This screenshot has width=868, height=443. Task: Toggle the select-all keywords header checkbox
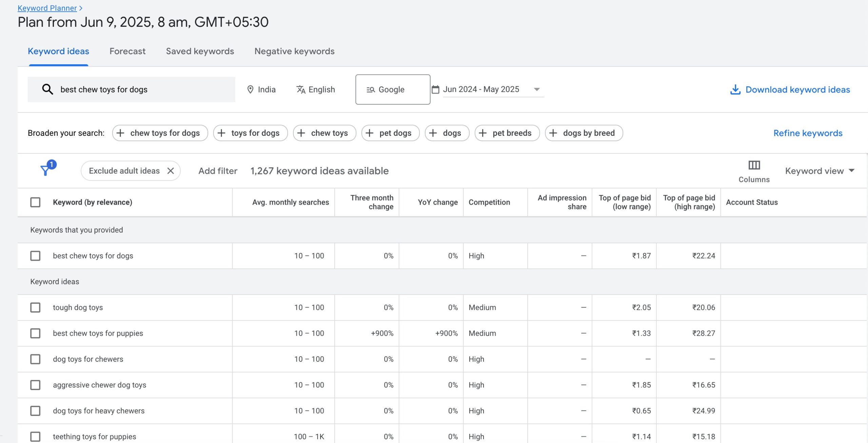pyautogui.click(x=35, y=202)
